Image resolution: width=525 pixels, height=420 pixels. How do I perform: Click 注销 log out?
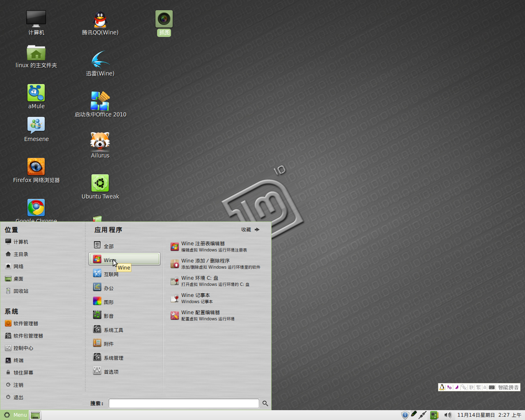click(x=14, y=385)
